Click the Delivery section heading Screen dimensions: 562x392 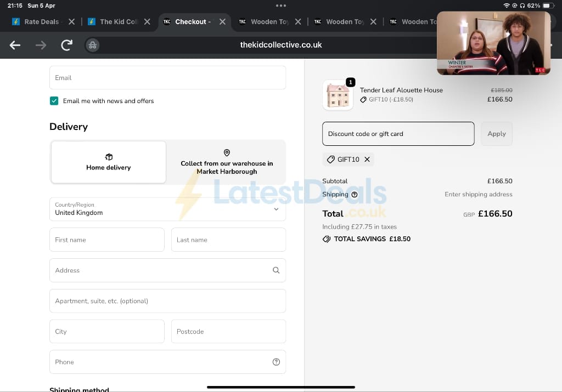69,127
